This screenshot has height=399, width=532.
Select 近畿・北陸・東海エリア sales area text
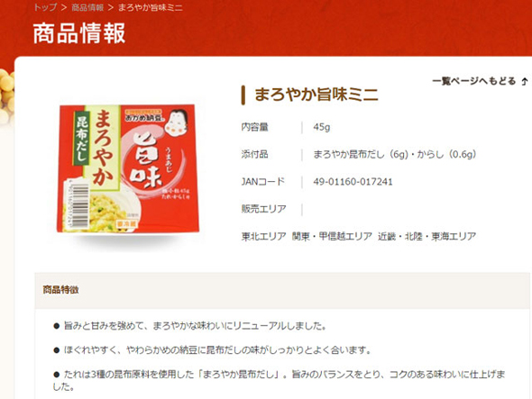[427, 236]
